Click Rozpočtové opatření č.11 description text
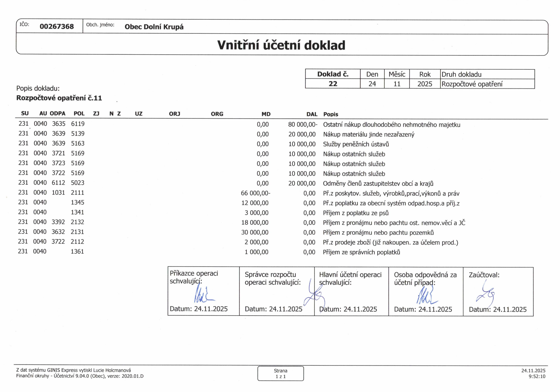 (x=59, y=98)
